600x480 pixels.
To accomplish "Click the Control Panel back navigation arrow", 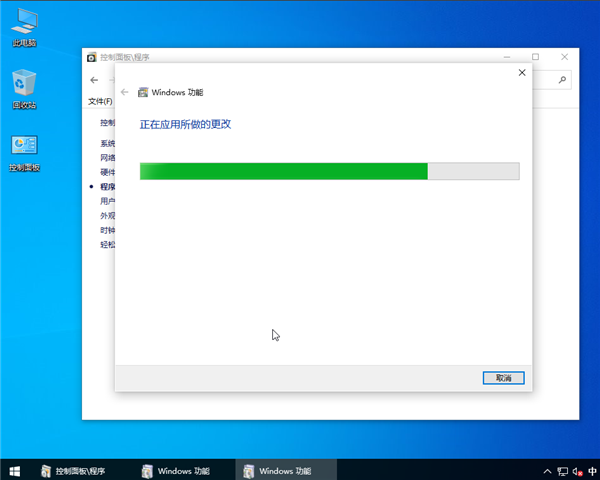I will [94, 80].
